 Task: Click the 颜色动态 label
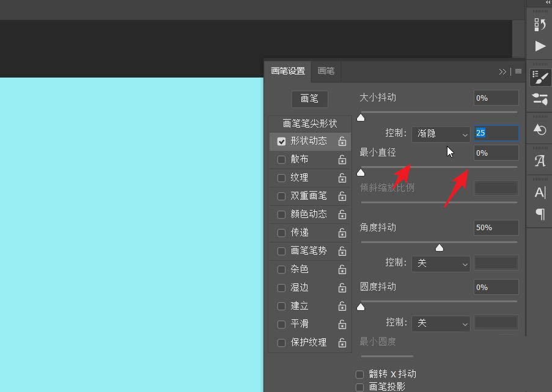click(308, 214)
